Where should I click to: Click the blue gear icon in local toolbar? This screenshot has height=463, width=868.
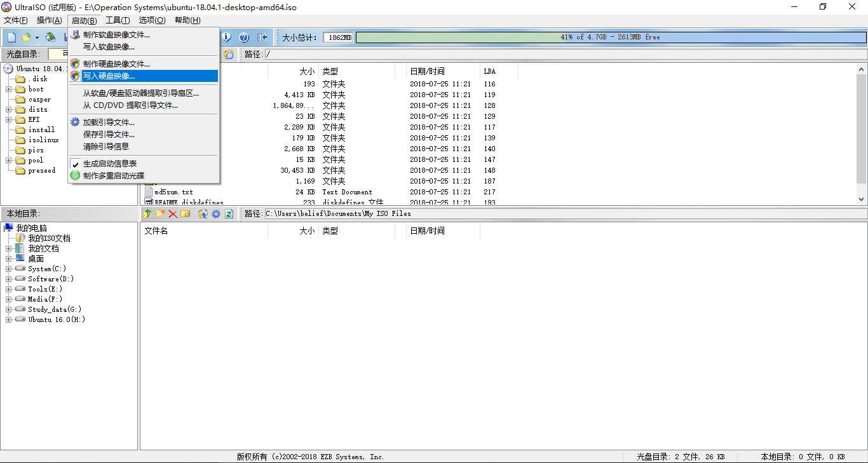(216, 214)
